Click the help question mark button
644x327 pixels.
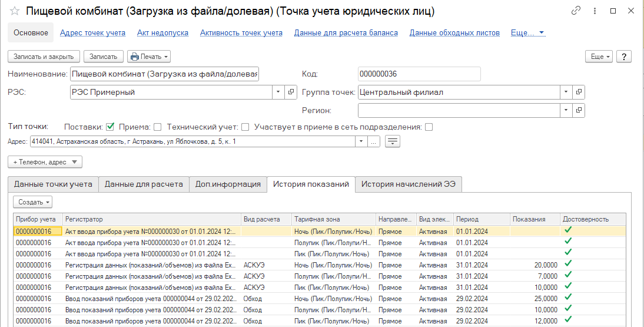coord(623,57)
